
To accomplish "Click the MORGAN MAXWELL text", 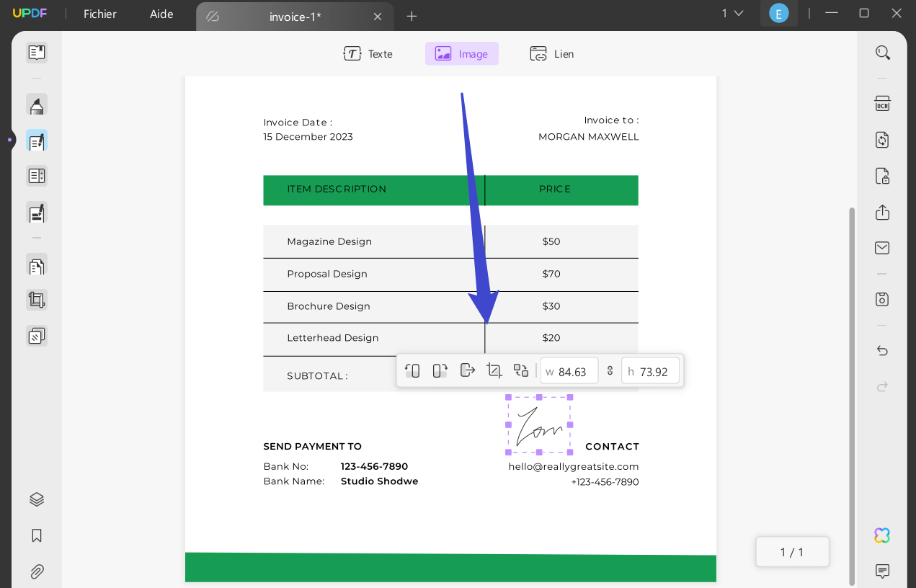I will tap(589, 137).
